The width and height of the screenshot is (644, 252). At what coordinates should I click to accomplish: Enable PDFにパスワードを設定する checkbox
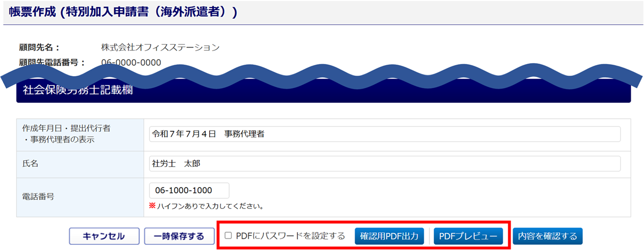(x=228, y=236)
